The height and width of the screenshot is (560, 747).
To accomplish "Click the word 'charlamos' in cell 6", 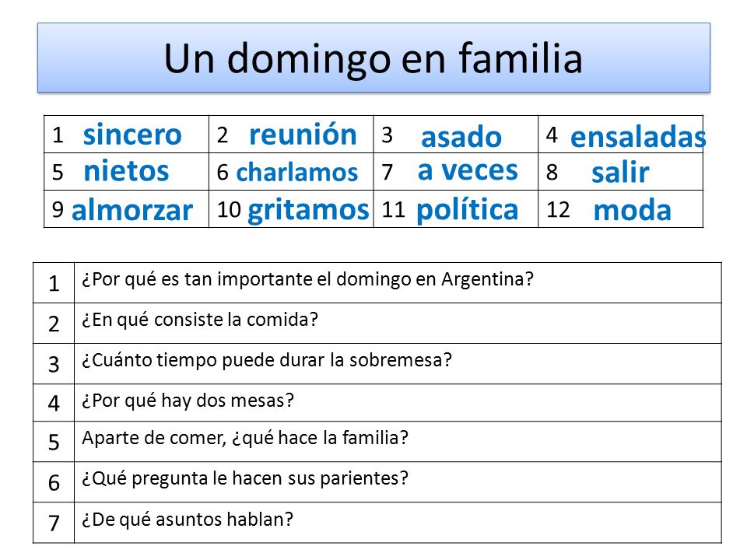I will tap(296, 173).
